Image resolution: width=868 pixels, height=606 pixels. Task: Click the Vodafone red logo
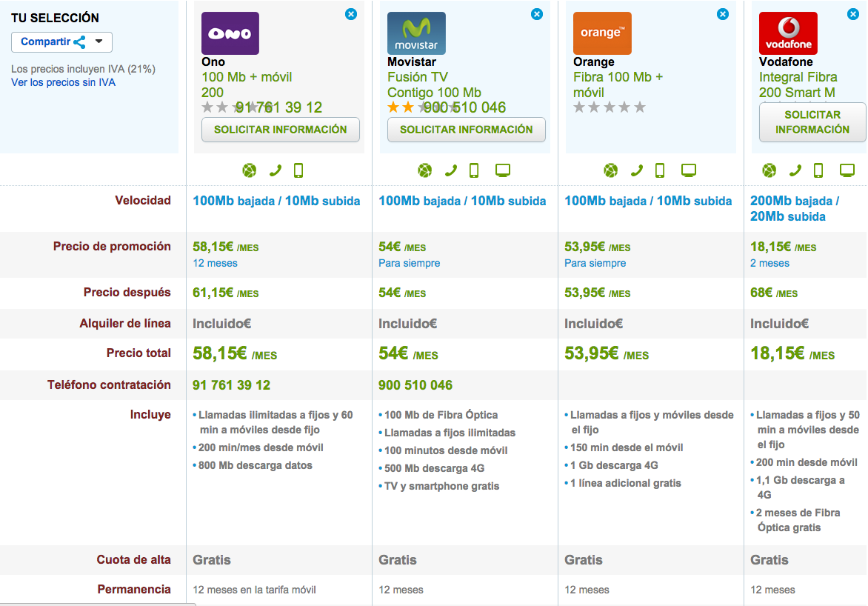(x=788, y=33)
